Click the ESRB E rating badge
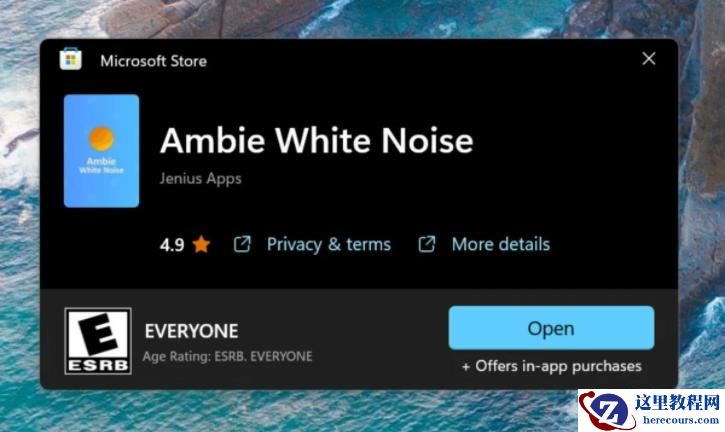 point(98,341)
